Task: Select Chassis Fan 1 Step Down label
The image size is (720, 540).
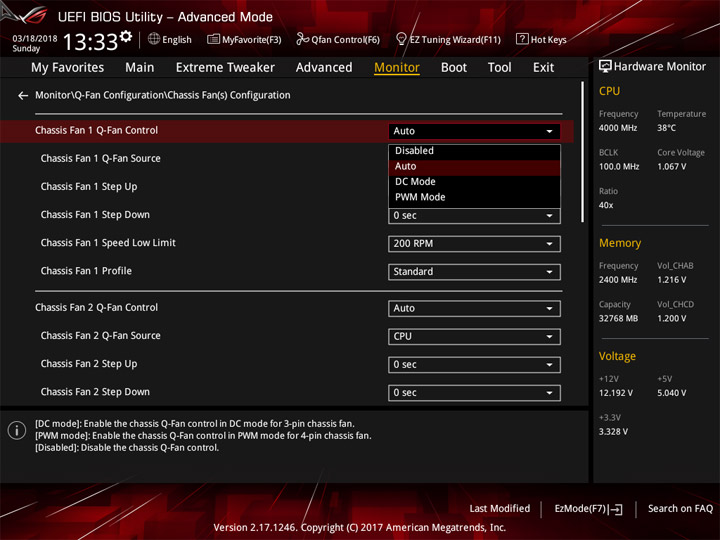Action: (x=95, y=215)
